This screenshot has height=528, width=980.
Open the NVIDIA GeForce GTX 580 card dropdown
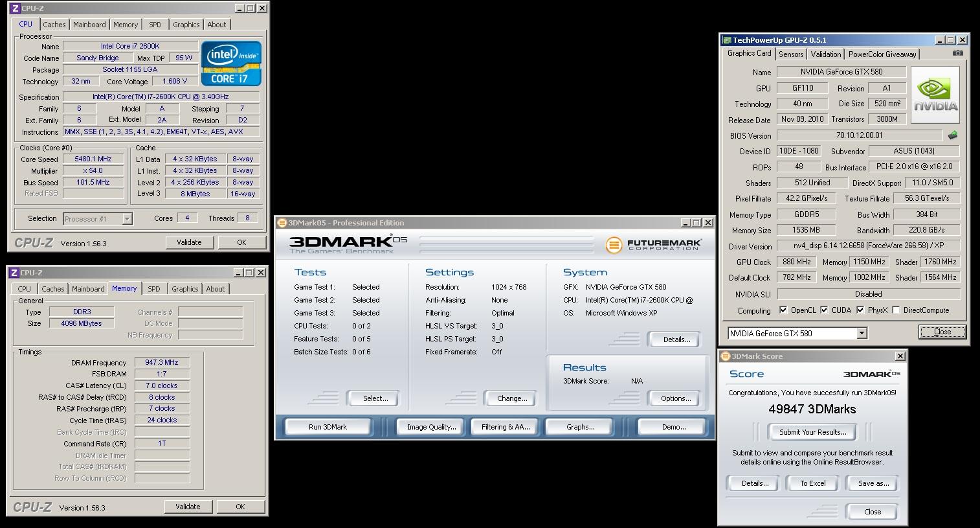[x=862, y=333]
